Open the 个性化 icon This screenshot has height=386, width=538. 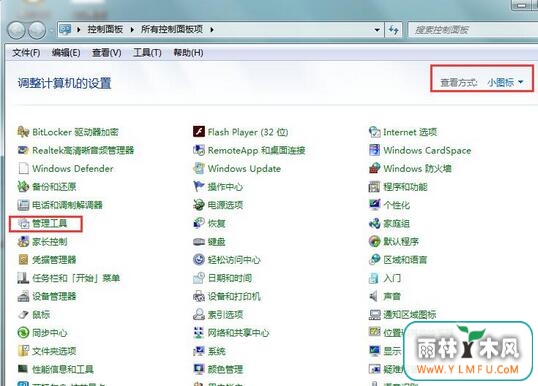point(375,205)
